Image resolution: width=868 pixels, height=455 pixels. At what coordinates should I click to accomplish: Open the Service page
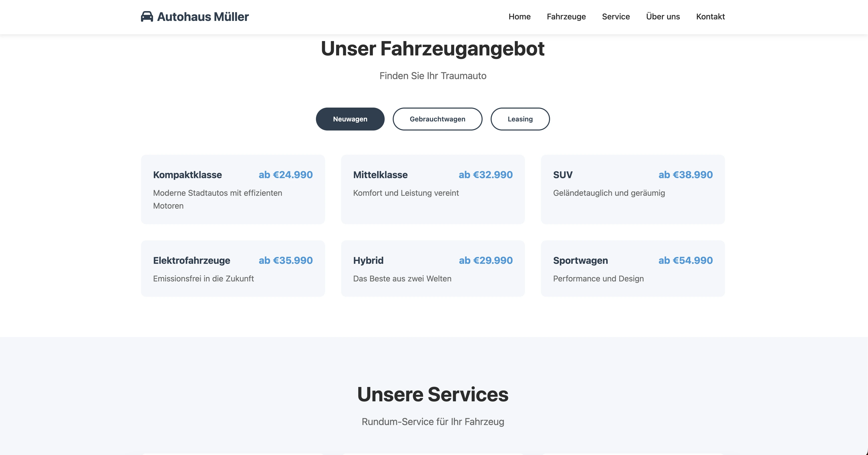pos(616,17)
